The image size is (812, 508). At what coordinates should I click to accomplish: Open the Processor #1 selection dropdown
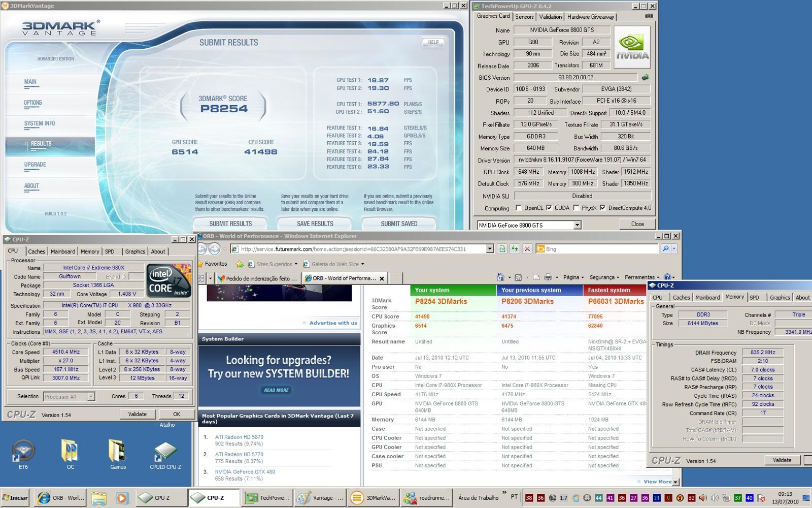[91, 397]
